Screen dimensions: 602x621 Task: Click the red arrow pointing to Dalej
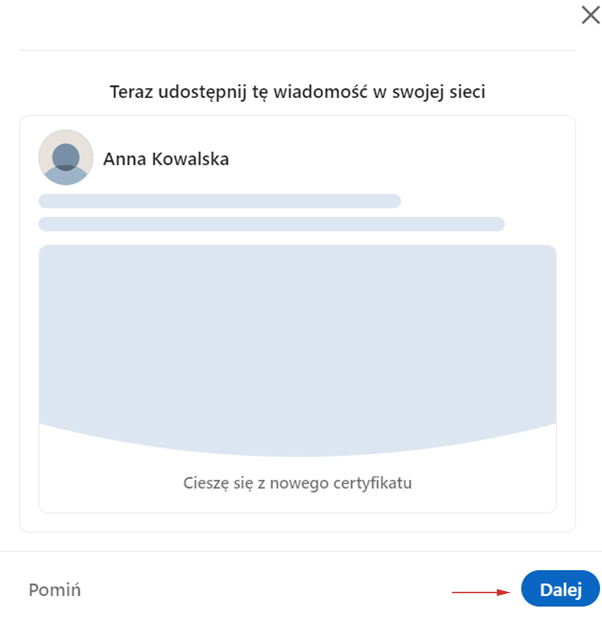(481, 592)
